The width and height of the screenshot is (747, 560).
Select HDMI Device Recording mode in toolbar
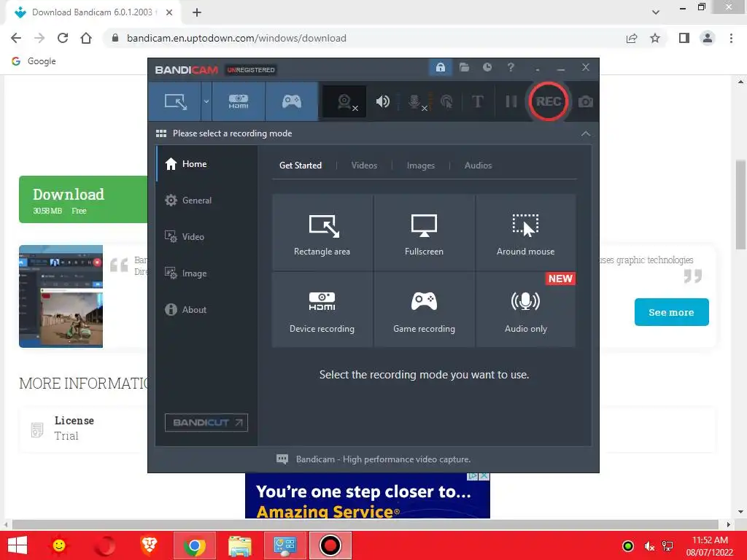239,101
